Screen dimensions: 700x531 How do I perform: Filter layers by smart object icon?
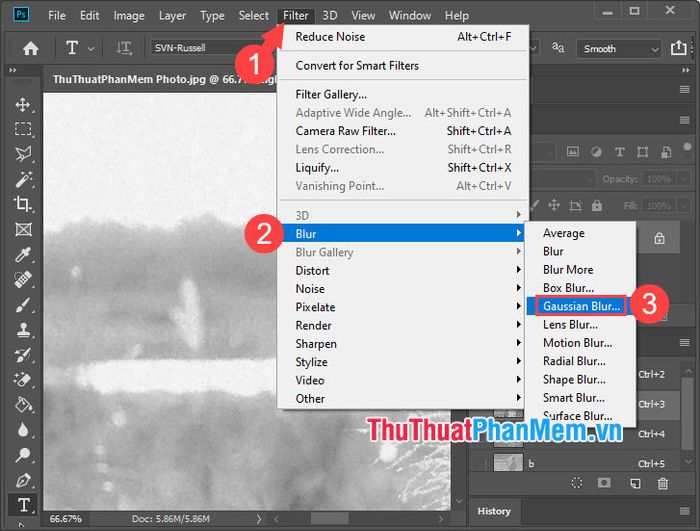click(x=666, y=152)
